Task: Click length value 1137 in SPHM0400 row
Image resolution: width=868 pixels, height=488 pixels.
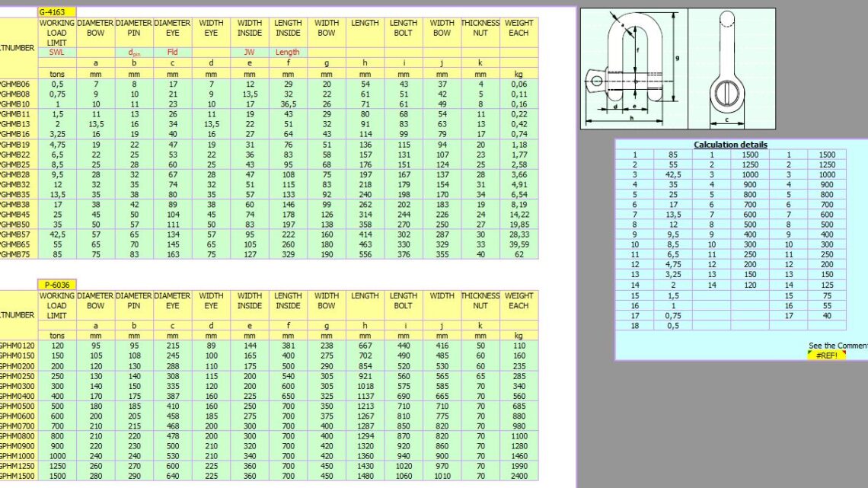Action: pos(365,396)
